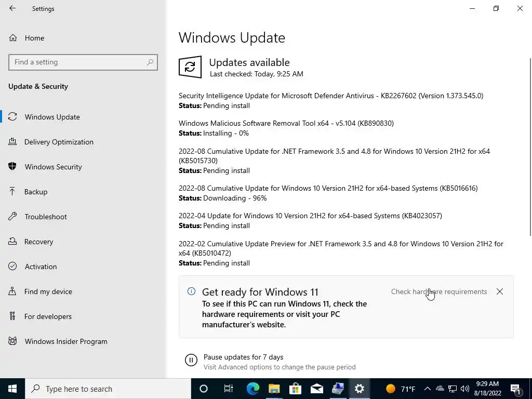Click the Windows Update page scrollbar
The image size is (532, 399).
(530, 147)
